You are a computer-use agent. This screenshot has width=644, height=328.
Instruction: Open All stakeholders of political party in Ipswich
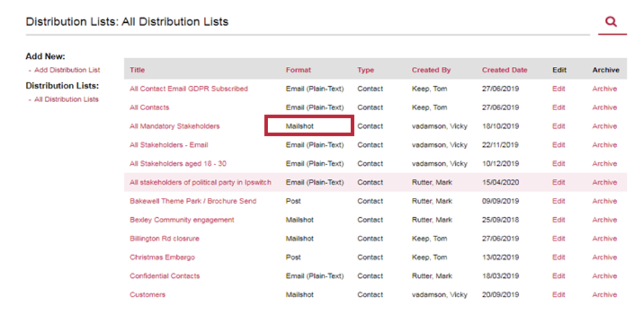pos(201,183)
